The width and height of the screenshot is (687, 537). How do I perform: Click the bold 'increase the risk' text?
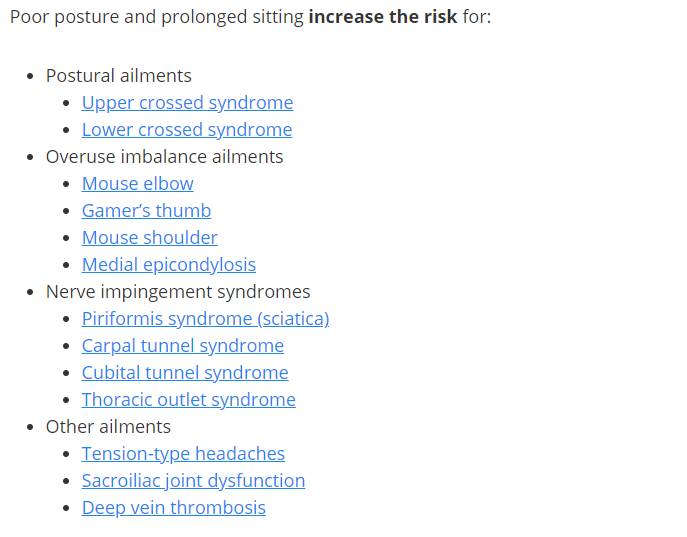(x=383, y=17)
